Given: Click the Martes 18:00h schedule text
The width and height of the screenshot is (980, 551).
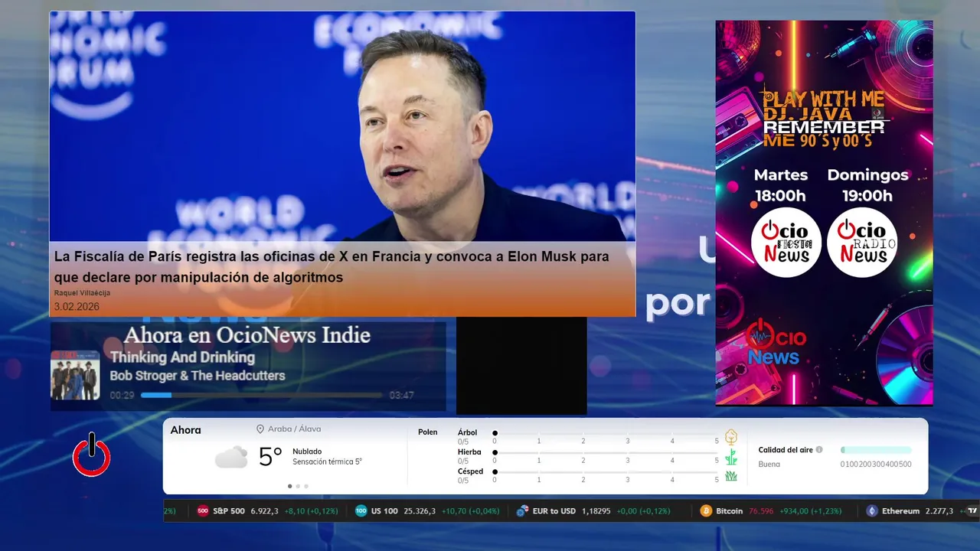Looking at the screenshot, I should tap(780, 185).
